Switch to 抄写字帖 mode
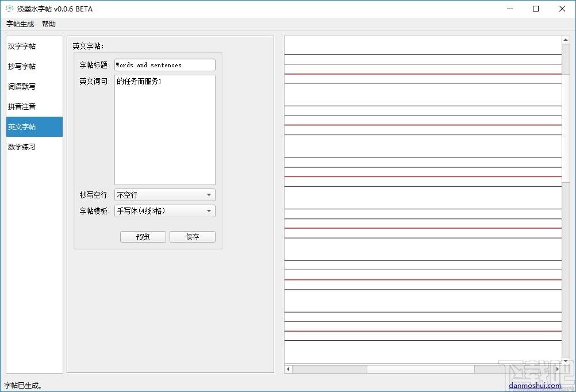Image resolution: width=576 pixels, height=392 pixels. tap(34, 66)
